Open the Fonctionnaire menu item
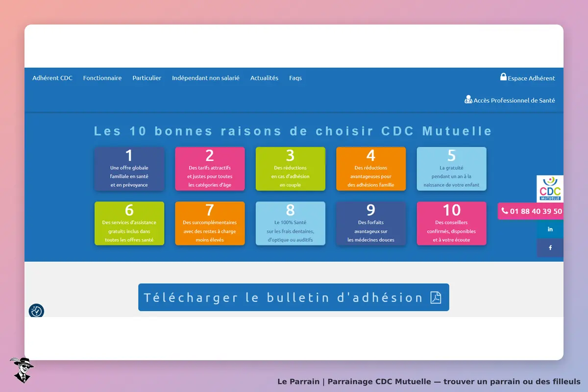Image resolution: width=588 pixels, height=392 pixels. [x=102, y=78]
